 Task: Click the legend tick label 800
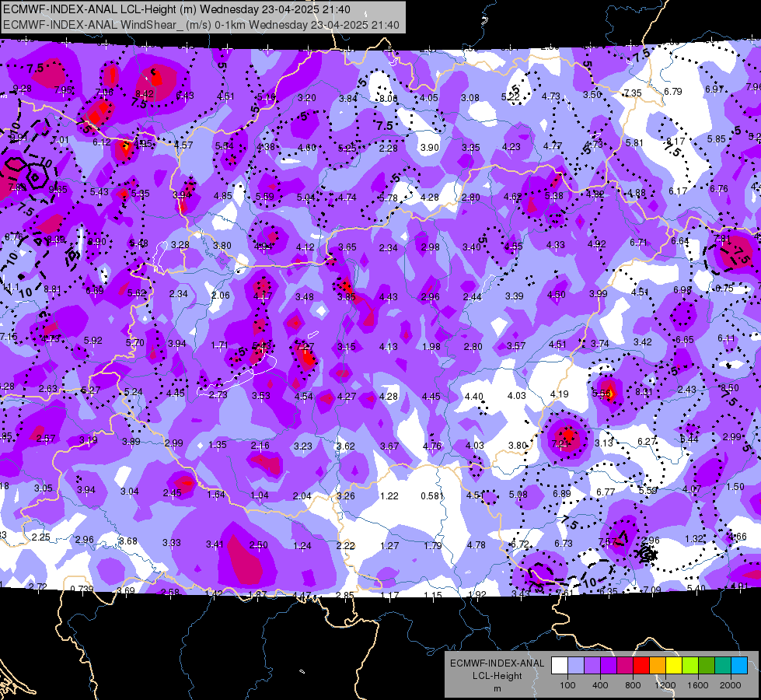tap(633, 685)
